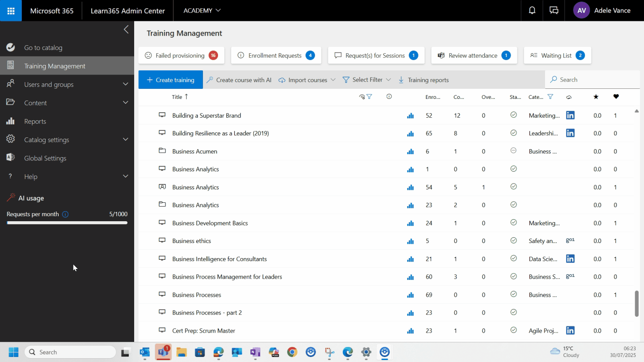
Task: Open the Microsoft Teams taskbar icon
Action: pyautogui.click(x=163, y=352)
